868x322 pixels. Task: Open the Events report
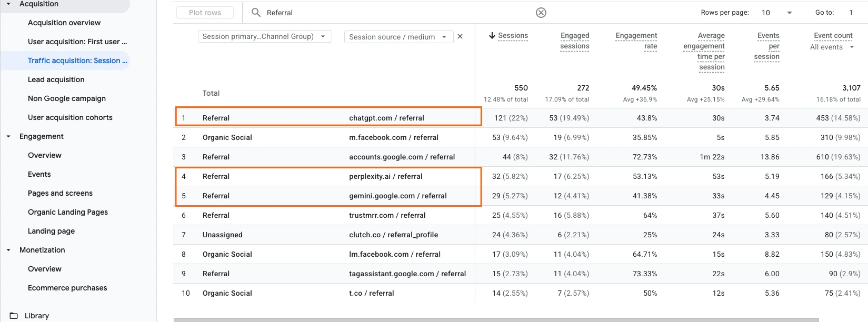click(39, 174)
